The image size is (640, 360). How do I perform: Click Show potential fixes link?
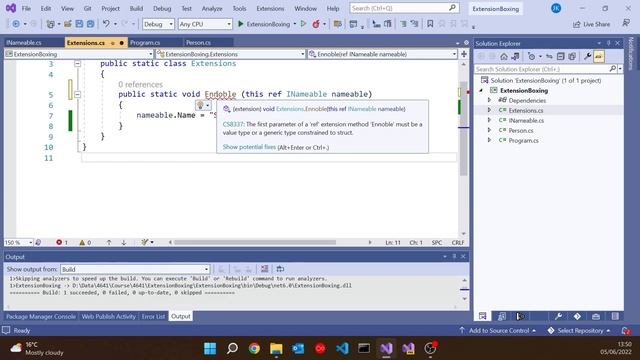pos(249,147)
